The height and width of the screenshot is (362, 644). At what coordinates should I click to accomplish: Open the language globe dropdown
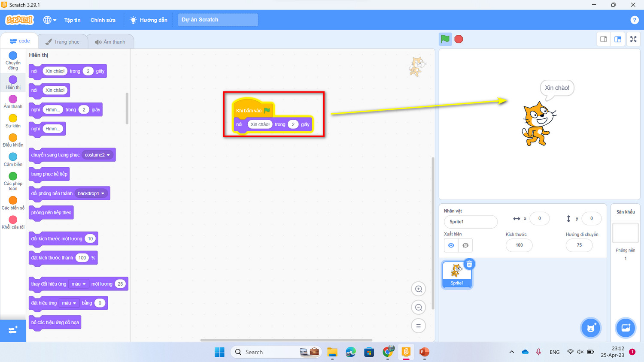pyautogui.click(x=50, y=20)
